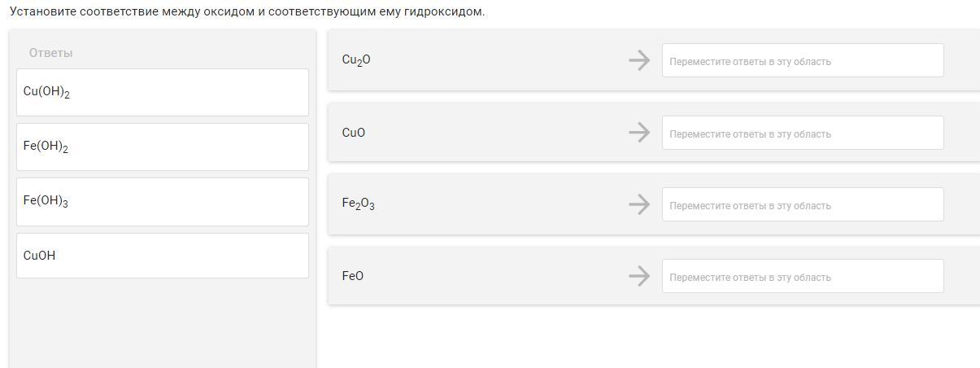
Task: Click the "Ответы" panel header
Action: [x=50, y=53]
